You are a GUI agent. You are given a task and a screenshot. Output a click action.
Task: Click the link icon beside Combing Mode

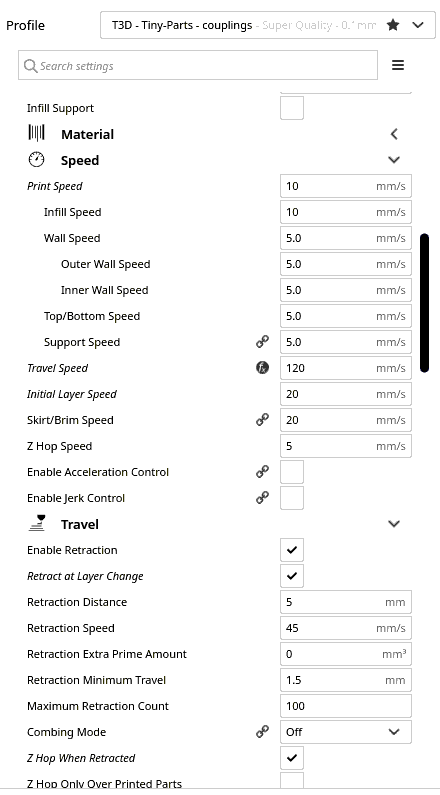click(x=262, y=732)
